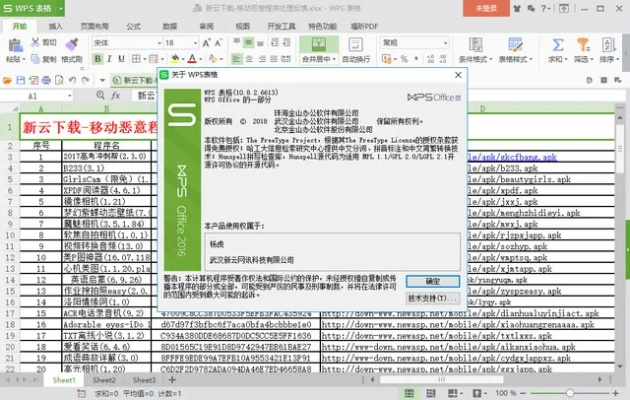Switch to the Sheet2 worksheet tab

pos(104,381)
